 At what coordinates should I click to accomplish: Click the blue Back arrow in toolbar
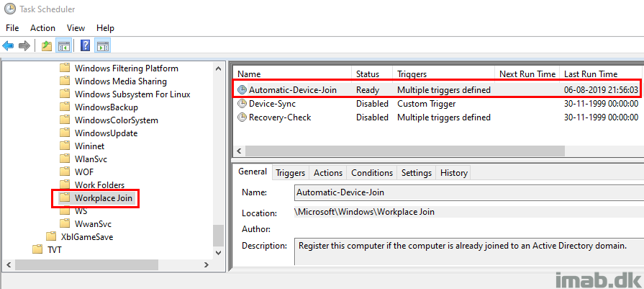[x=8, y=45]
